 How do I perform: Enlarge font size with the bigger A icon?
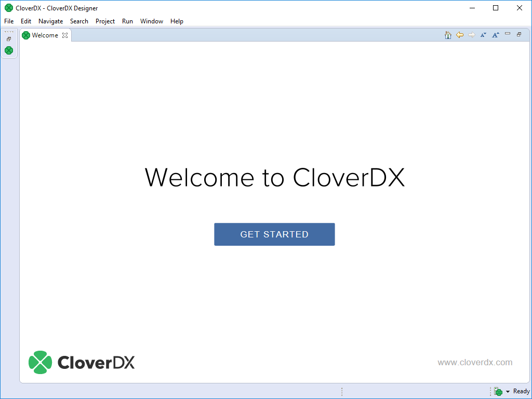pyautogui.click(x=496, y=35)
